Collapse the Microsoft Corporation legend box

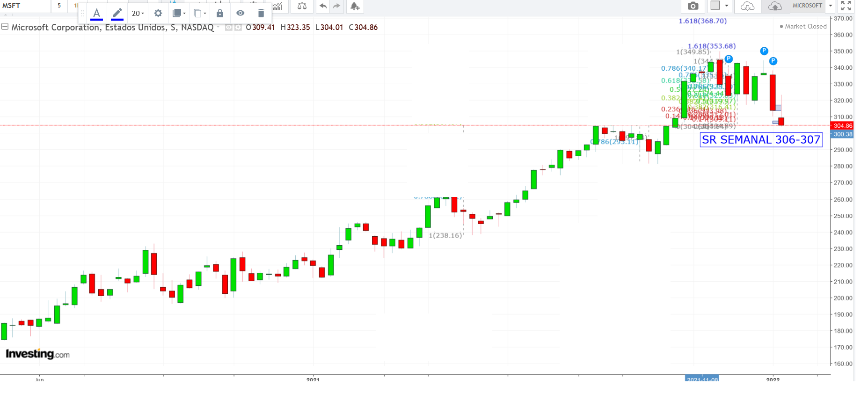(5, 27)
